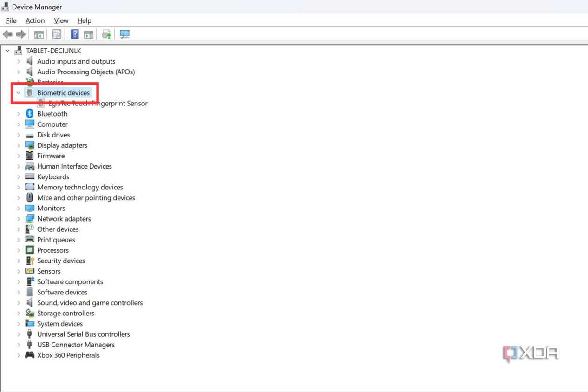Expand the USB Connector Managers chevron

point(19,345)
